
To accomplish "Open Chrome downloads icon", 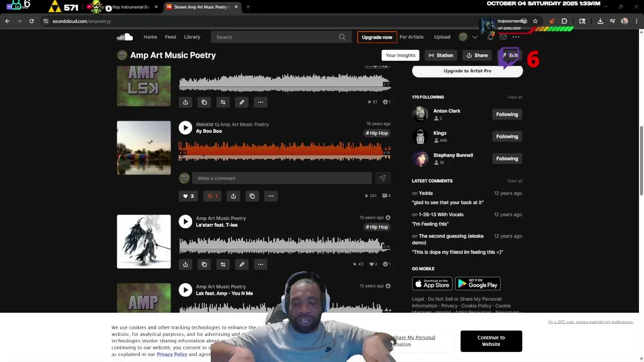I will click(600, 21).
